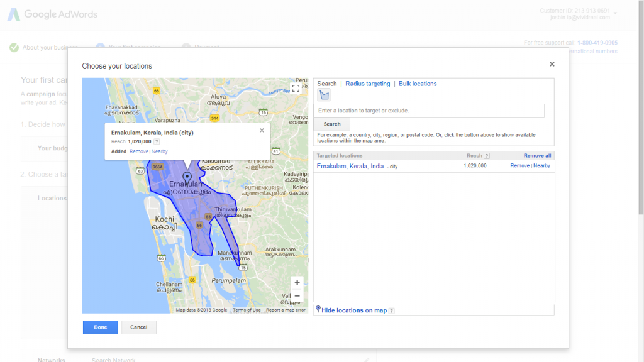The image size is (644, 362).
Task: Close the Choose your locations dialog
Action: tap(552, 64)
